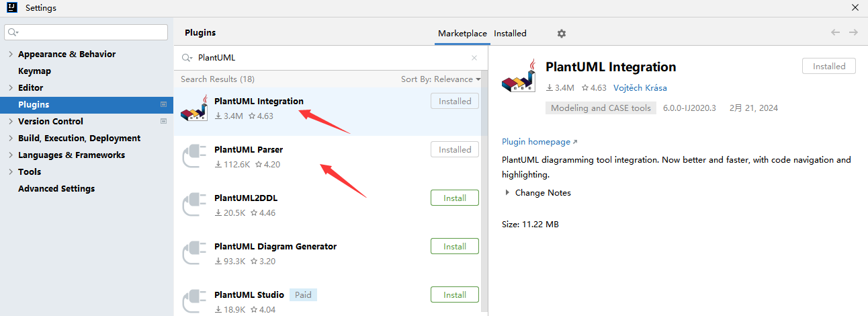Screen dimensions: 868x316
Task: Expand the Editor settings node
Action: (10, 87)
